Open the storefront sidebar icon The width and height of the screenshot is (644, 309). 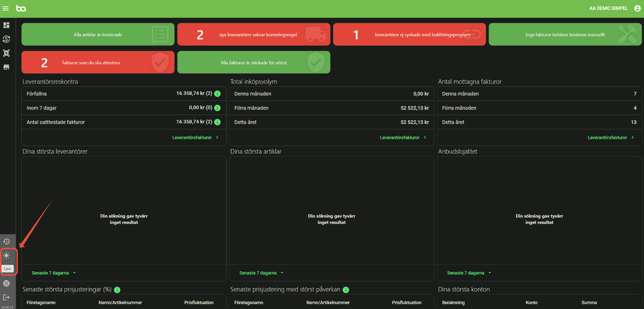tap(6, 67)
